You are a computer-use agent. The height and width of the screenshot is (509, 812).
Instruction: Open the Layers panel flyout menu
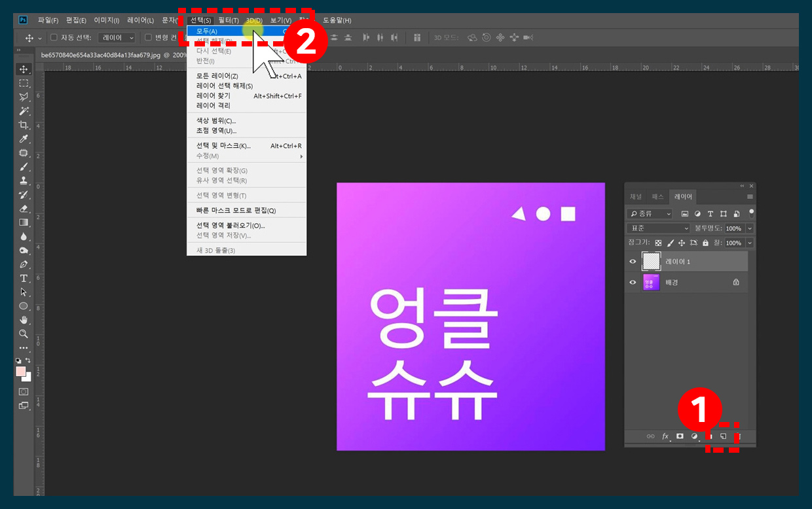[x=750, y=196]
